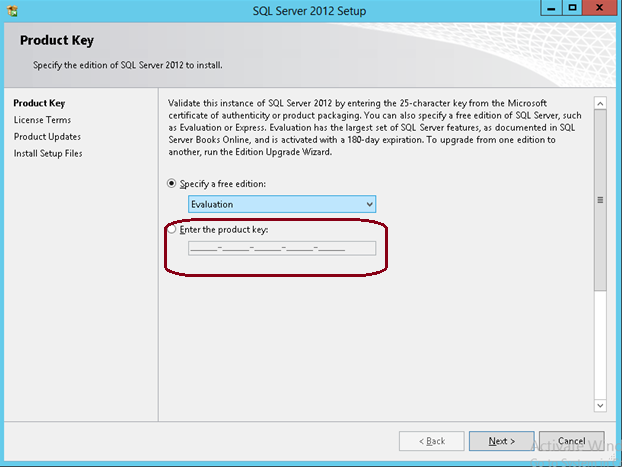This screenshot has width=623, height=467.
Task: Click the vertical scrollbar thumb
Action: point(600,200)
